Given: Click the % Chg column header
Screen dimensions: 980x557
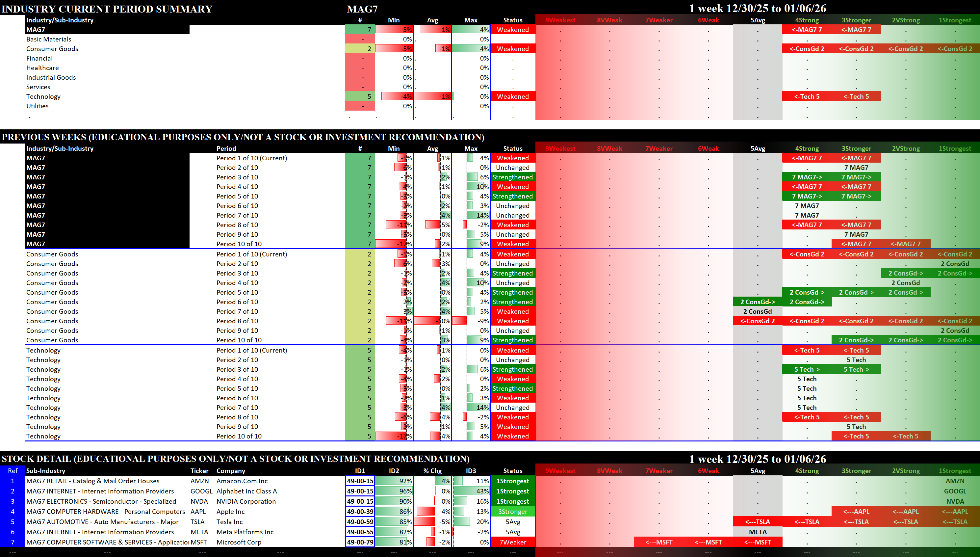Looking at the screenshot, I should click(x=432, y=470).
